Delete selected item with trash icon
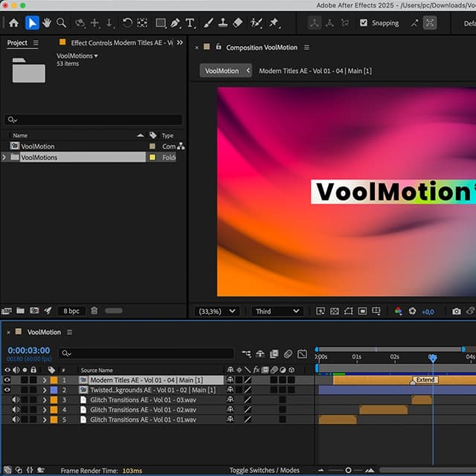This screenshot has width=476, height=476. click(94, 311)
